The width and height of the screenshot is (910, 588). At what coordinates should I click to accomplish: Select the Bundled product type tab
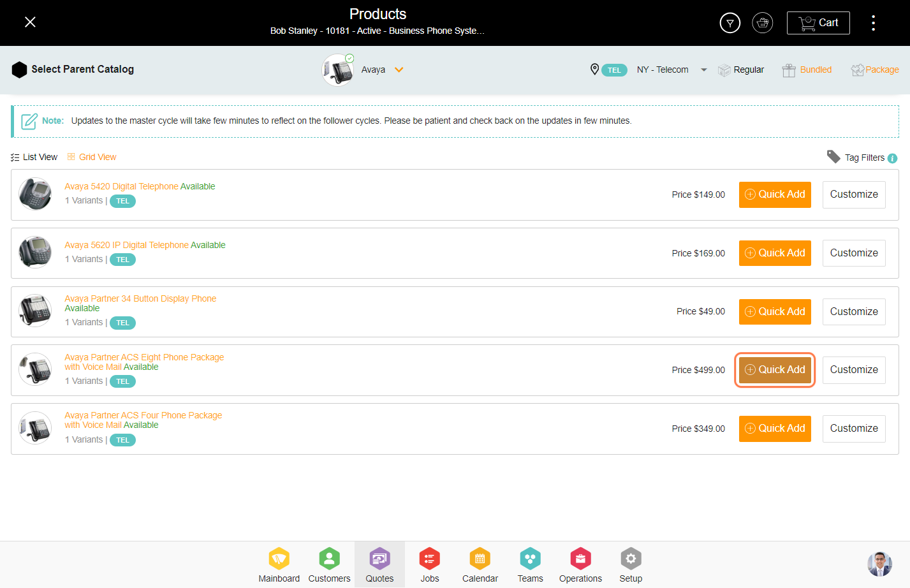click(x=807, y=70)
